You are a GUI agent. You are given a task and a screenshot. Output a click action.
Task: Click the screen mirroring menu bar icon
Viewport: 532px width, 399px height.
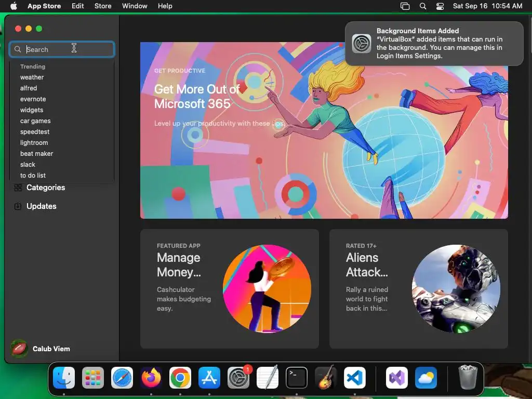(x=405, y=6)
